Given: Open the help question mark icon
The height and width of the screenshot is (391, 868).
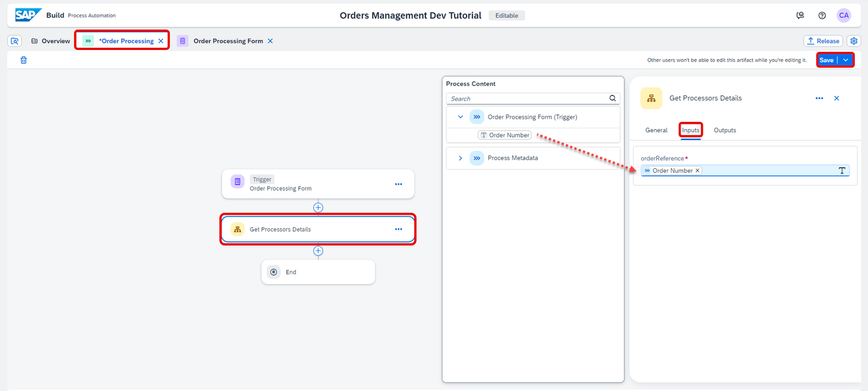Looking at the screenshot, I should (x=822, y=16).
